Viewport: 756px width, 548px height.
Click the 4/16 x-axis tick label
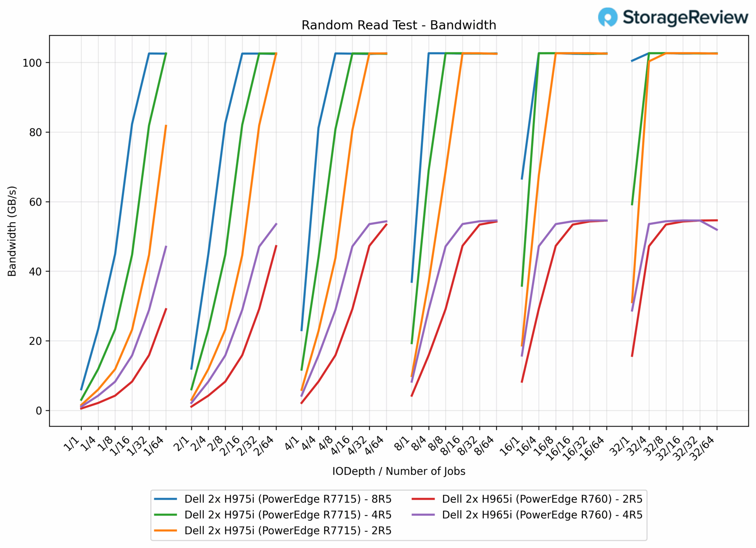pyautogui.click(x=340, y=445)
